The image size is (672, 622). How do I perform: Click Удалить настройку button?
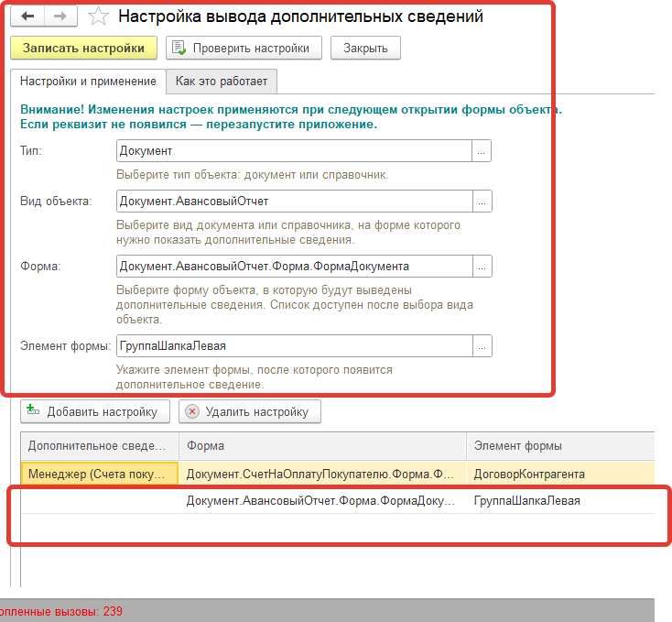coord(250,411)
